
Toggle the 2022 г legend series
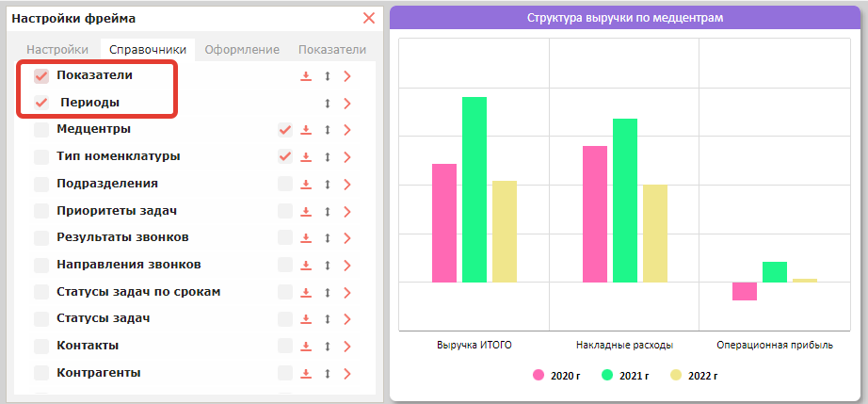tap(694, 376)
